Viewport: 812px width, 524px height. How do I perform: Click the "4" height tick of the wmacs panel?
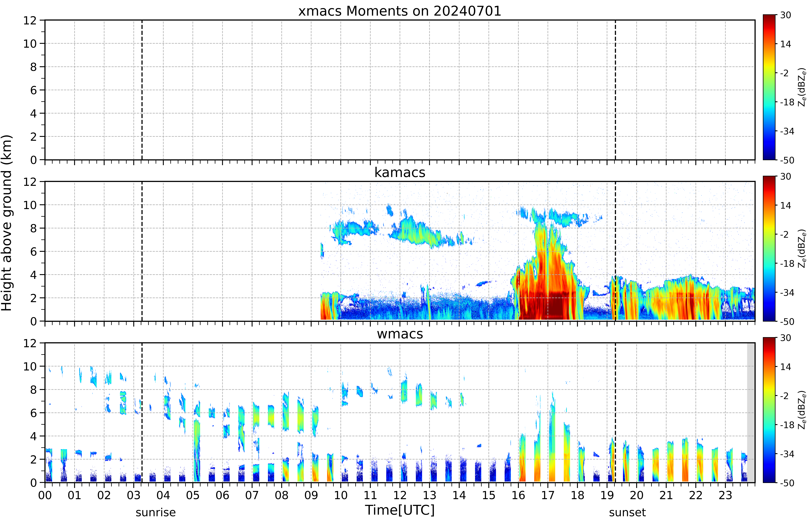[x=33, y=436]
